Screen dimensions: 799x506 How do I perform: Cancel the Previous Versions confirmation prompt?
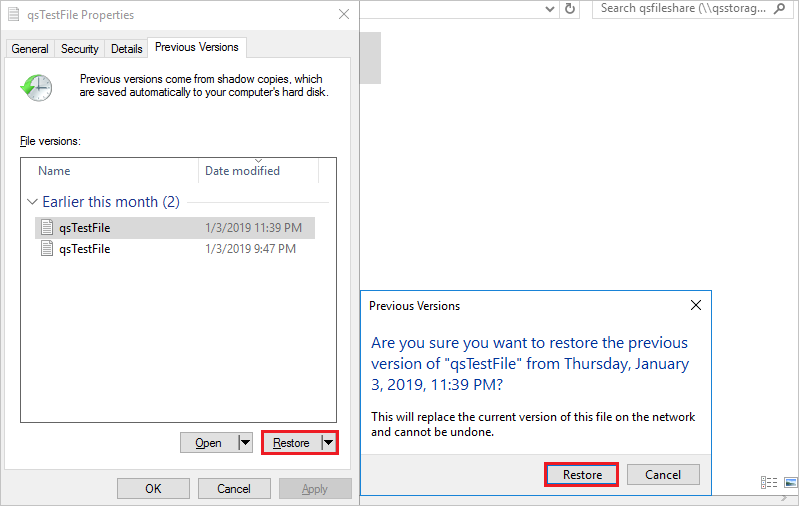663,474
